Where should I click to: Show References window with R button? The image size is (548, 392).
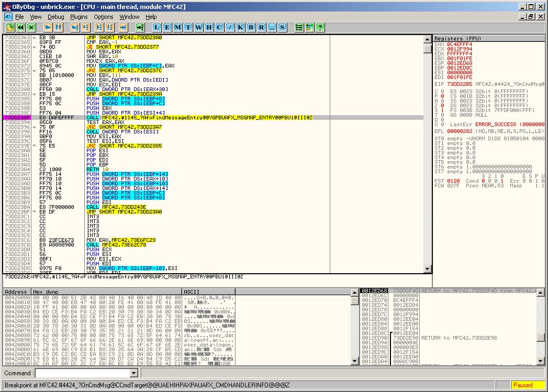point(261,27)
